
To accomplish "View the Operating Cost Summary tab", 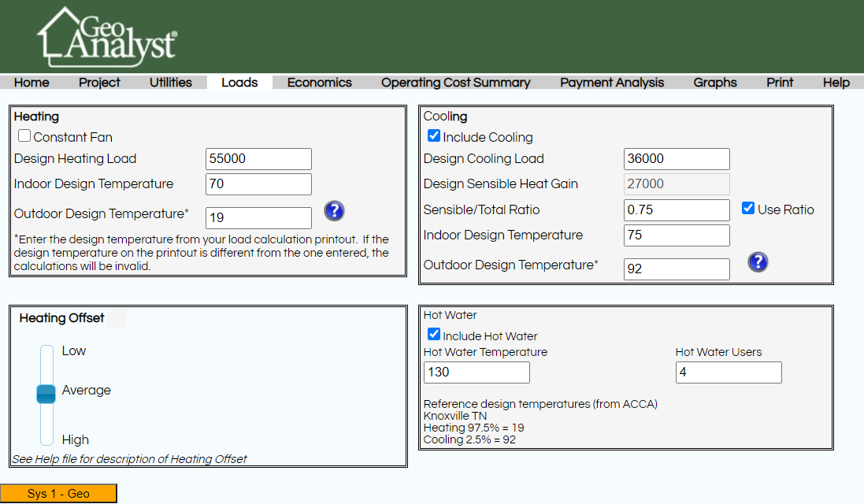I will [456, 82].
